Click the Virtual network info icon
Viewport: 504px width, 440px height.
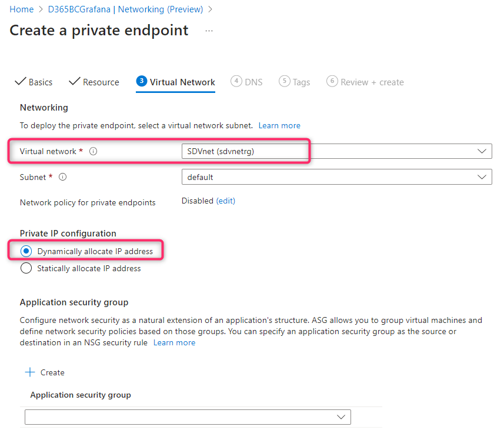point(93,152)
